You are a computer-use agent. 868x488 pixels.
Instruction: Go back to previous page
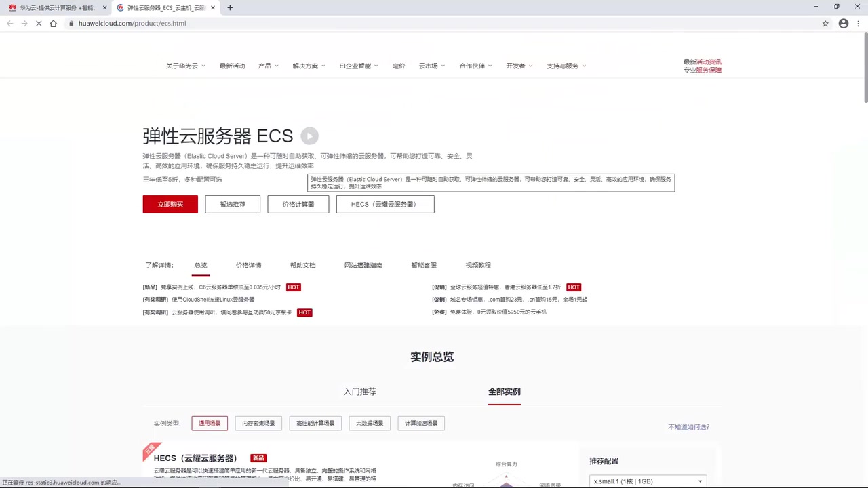(x=9, y=23)
